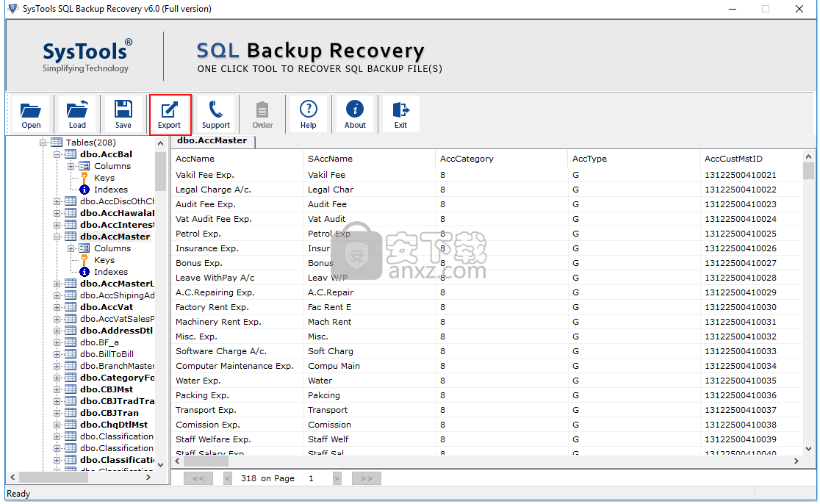Select the dbo.AccMasterL table
This screenshot has height=504, width=820.
pyautogui.click(x=117, y=284)
